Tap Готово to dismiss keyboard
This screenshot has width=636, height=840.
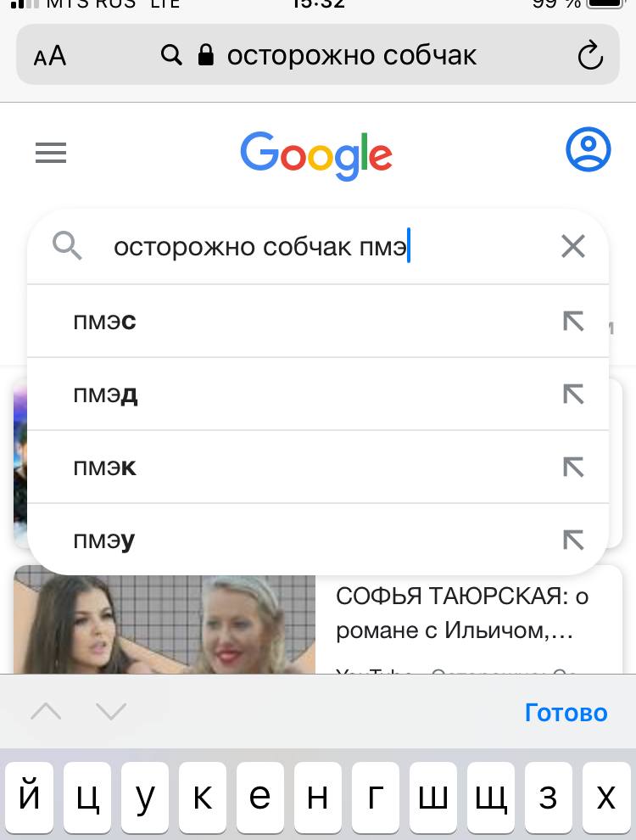click(566, 713)
